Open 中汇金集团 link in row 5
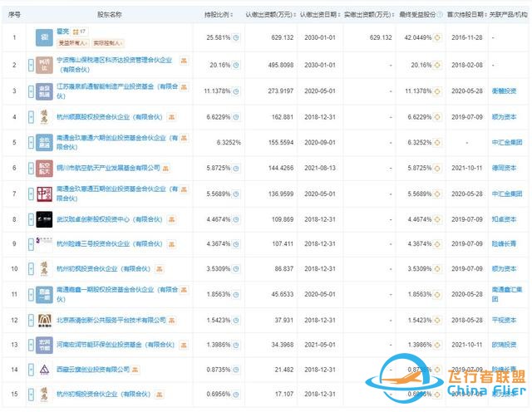This screenshot has height=412, width=532. click(x=507, y=142)
